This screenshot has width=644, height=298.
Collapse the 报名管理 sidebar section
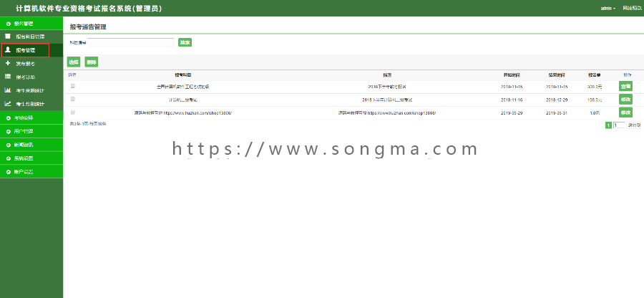pos(31,24)
